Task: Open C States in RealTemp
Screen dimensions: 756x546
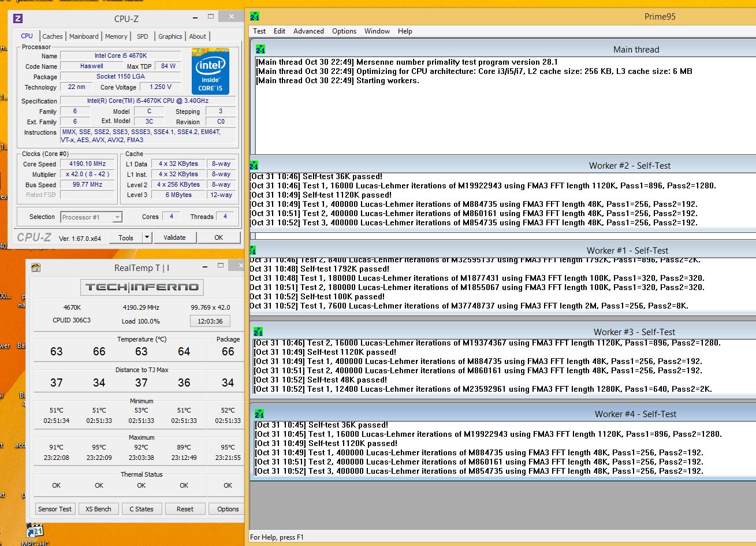Action: tap(141, 509)
